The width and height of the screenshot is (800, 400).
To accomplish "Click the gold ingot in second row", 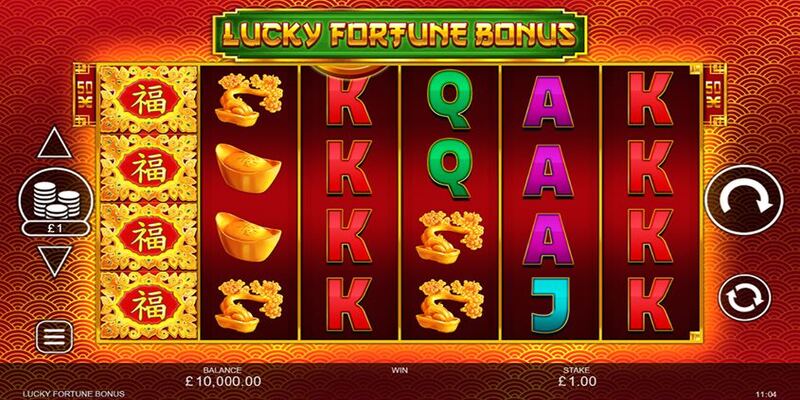I will [247, 168].
